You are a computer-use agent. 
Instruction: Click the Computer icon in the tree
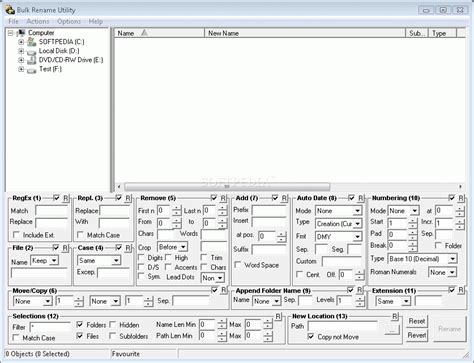(21, 33)
